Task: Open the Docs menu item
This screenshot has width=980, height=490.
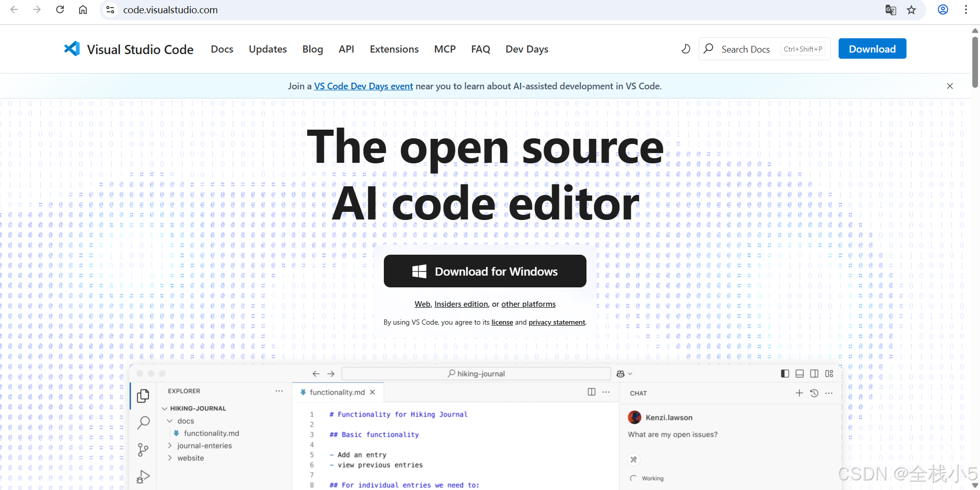Action: click(x=222, y=49)
